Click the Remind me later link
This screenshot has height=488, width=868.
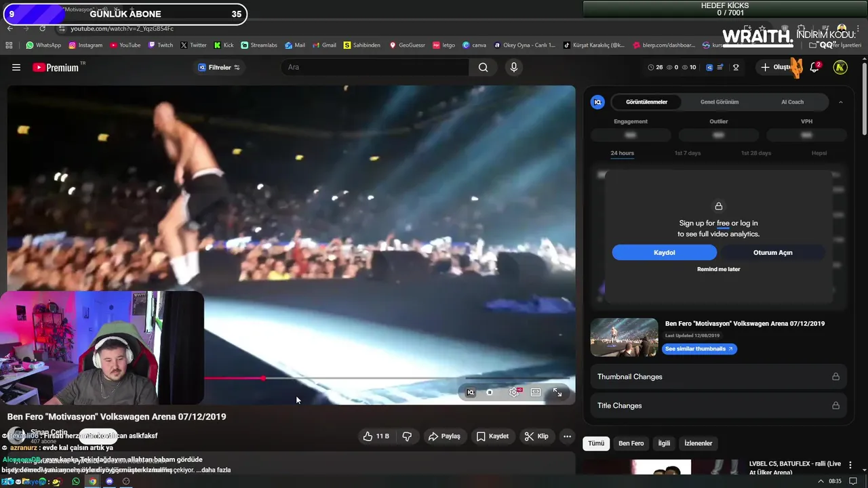pyautogui.click(x=719, y=269)
